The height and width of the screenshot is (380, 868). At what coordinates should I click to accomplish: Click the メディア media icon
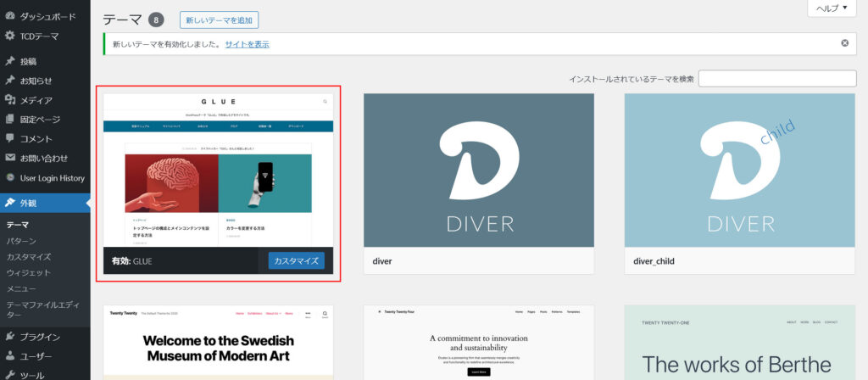10,100
